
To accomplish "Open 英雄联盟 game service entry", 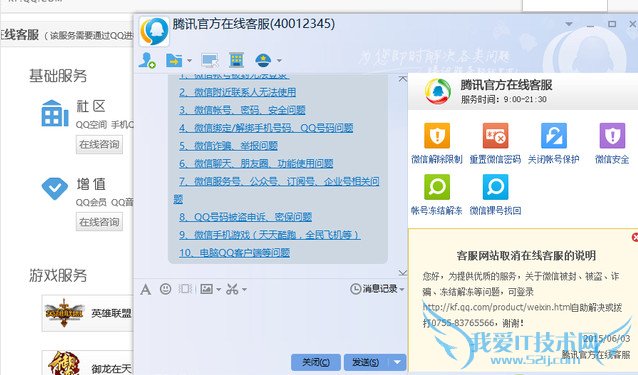I will [87, 313].
